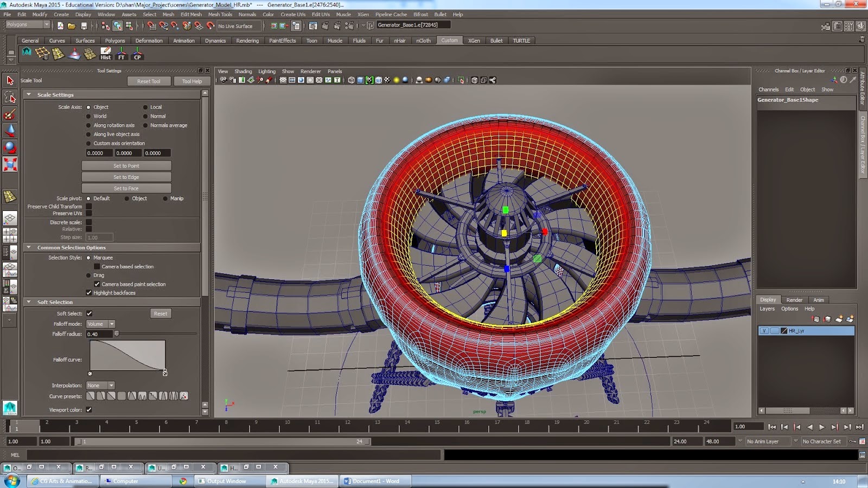Use all lights yellow sphere icon
868x488 pixels.
pyautogui.click(x=397, y=80)
